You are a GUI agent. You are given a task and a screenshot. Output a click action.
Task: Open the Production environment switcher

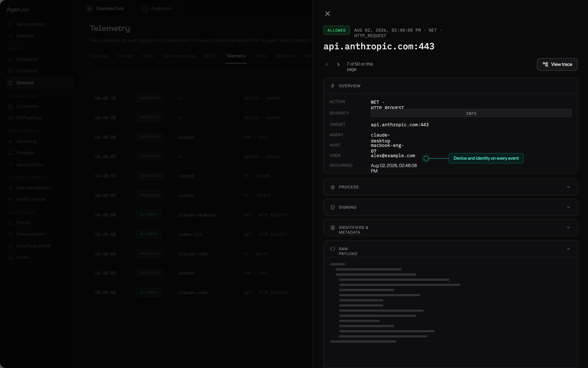[160, 8]
